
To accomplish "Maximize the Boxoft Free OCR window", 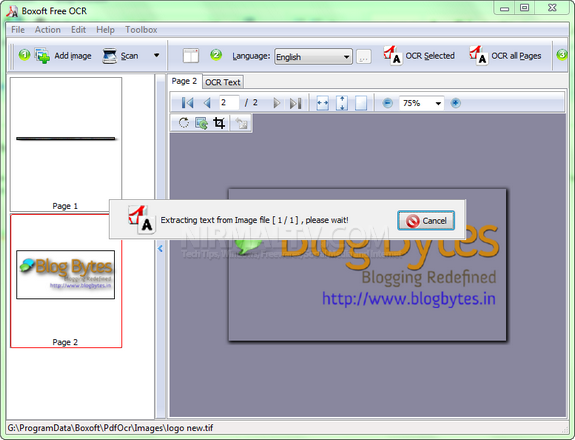I will (x=524, y=8).
